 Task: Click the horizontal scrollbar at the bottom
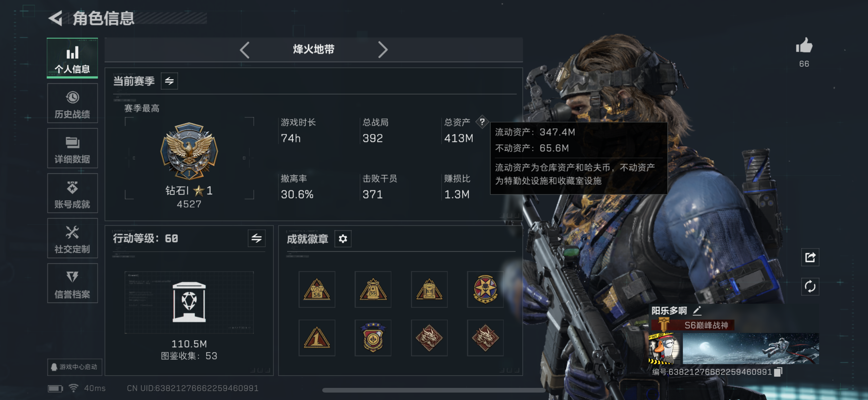[x=433, y=390]
